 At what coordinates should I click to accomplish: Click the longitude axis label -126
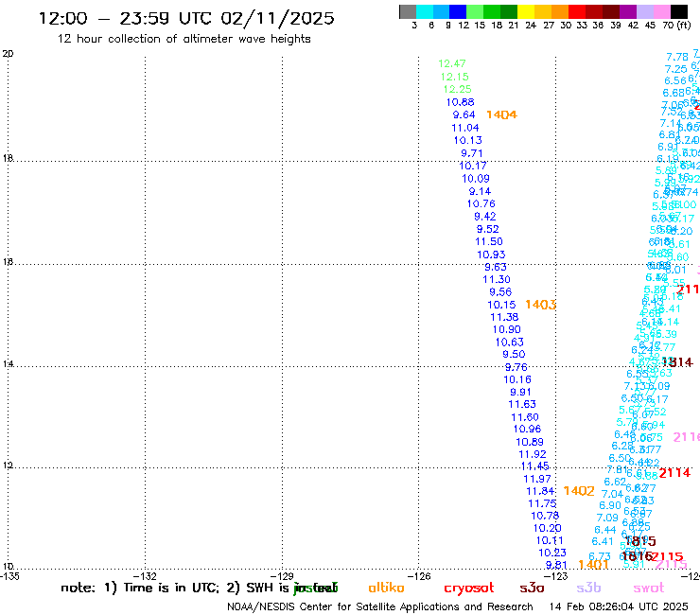[x=420, y=576]
